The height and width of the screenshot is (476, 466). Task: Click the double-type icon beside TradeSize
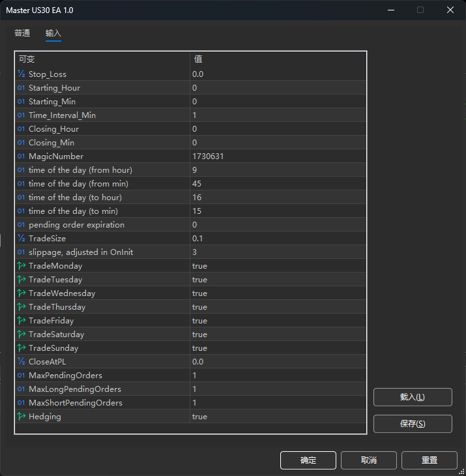(22, 239)
